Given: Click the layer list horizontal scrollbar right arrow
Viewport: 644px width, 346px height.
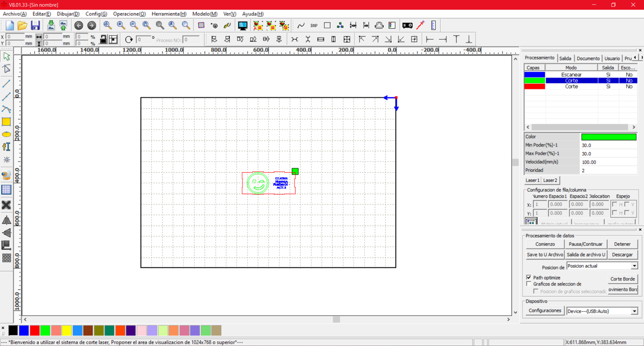Looking at the screenshot, I should (x=634, y=127).
